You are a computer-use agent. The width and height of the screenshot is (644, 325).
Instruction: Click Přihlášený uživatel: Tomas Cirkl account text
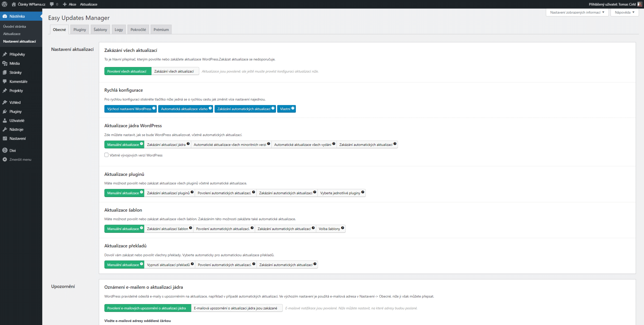point(612,4)
